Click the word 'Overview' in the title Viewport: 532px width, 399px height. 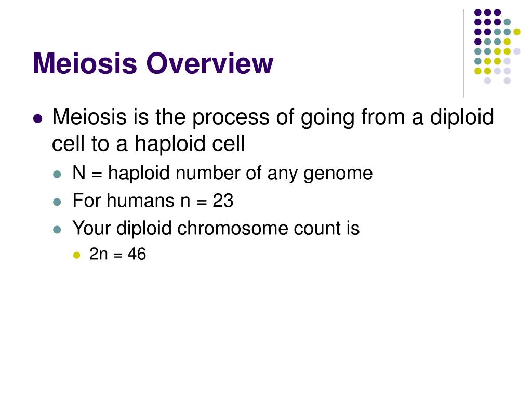click(210, 63)
